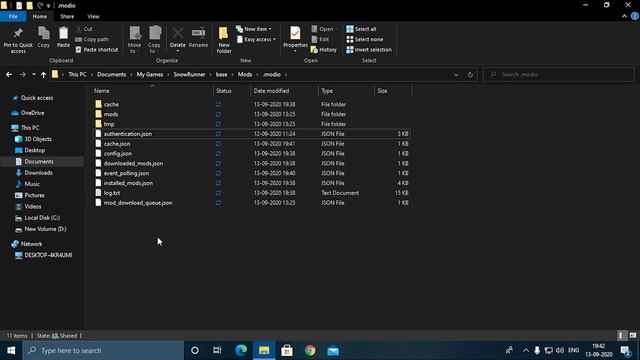Select the mod_download_queue.json file
The height and width of the screenshot is (360, 640).
tap(252, 202)
